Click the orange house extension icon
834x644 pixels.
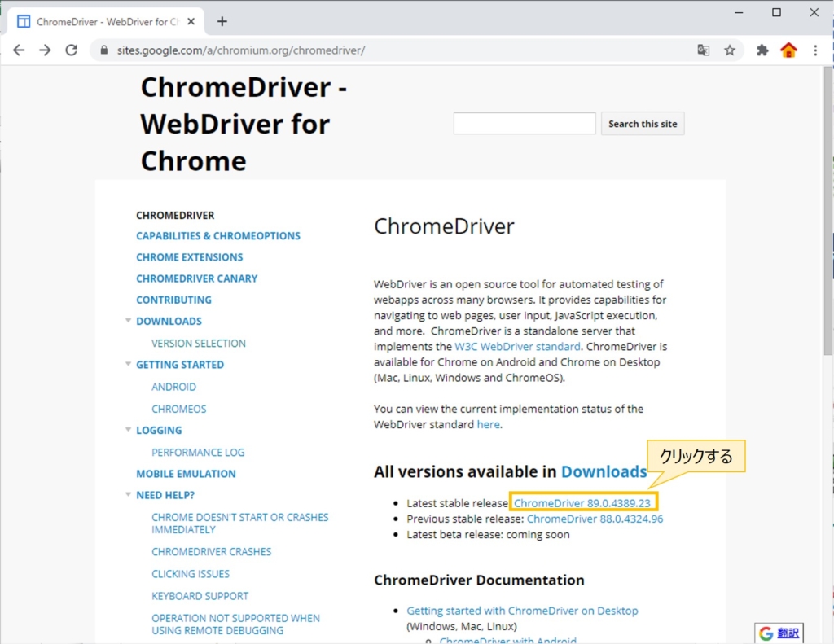[x=788, y=50]
